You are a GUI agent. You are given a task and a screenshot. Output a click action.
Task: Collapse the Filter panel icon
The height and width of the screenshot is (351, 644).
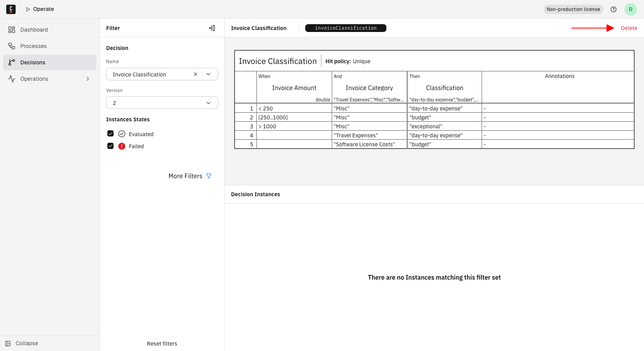pyautogui.click(x=212, y=28)
